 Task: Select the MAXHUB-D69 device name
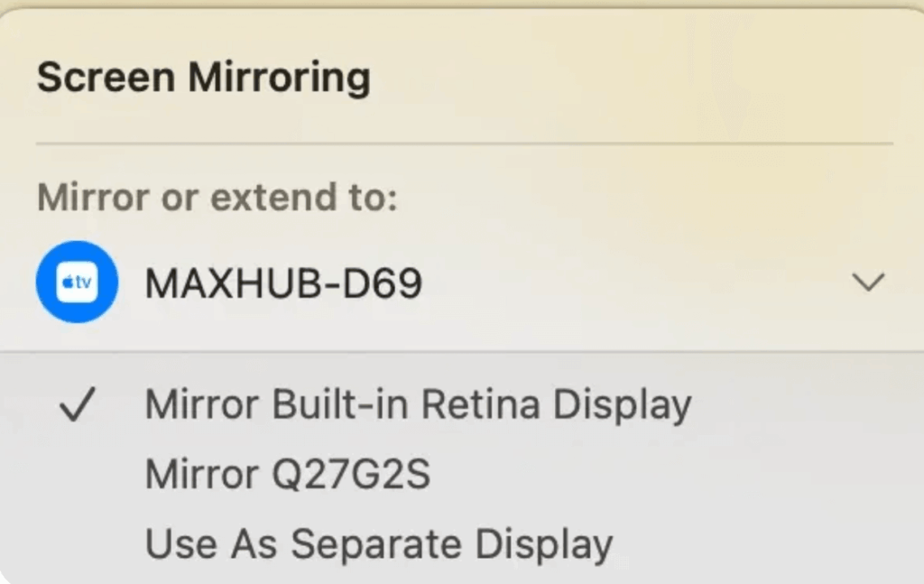pyautogui.click(x=282, y=284)
